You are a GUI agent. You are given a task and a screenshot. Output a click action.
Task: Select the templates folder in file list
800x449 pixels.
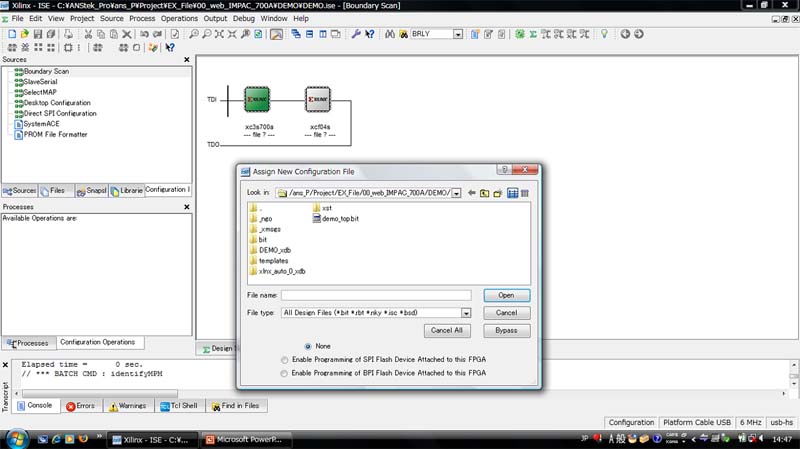coord(269,261)
